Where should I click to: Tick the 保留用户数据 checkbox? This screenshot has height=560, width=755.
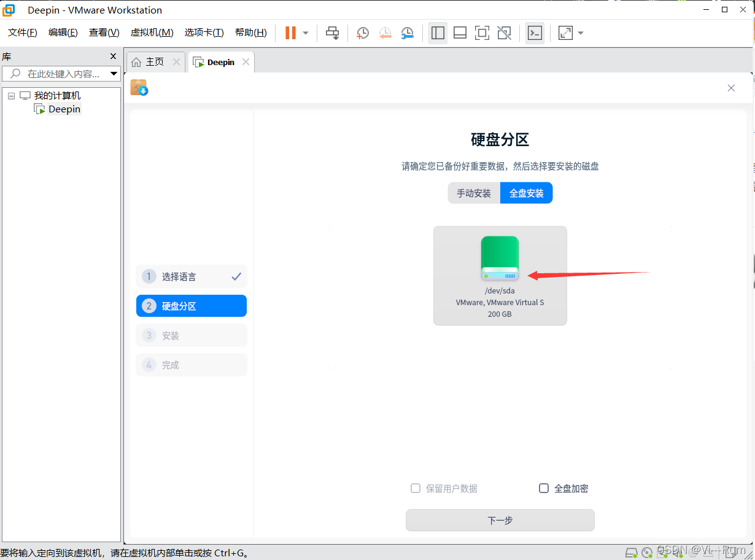click(x=416, y=488)
